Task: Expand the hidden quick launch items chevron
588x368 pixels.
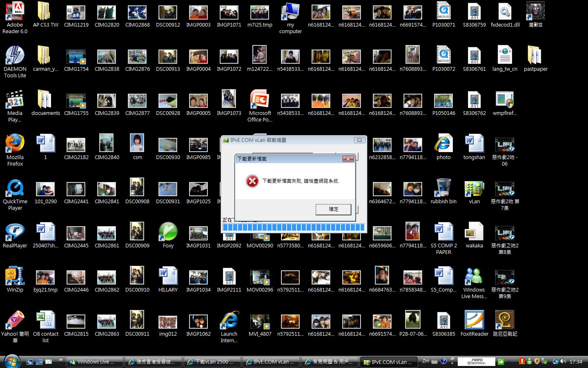Action: pyautogui.click(x=60, y=360)
